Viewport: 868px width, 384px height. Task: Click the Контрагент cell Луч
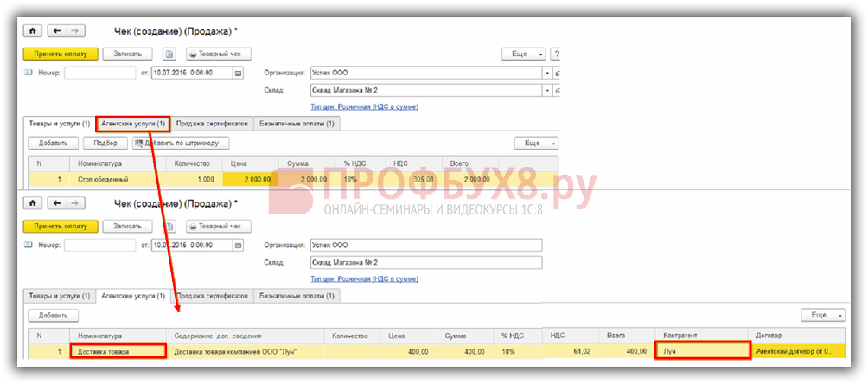click(x=702, y=351)
